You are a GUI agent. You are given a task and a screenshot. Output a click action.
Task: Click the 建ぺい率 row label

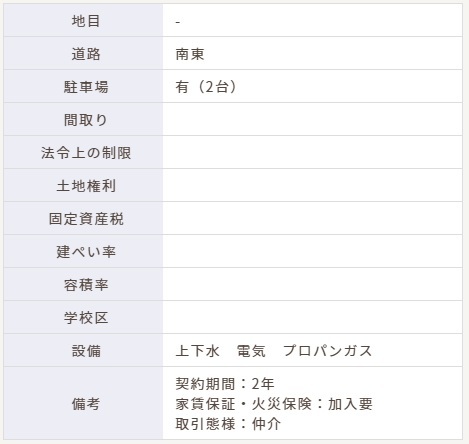tap(86, 252)
